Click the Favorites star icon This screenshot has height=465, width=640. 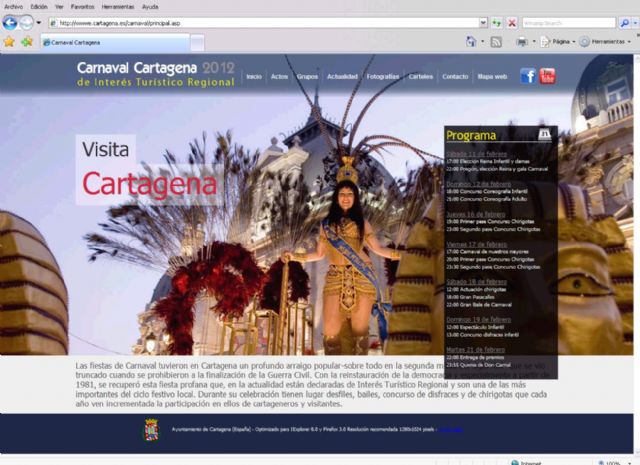[9, 42]
